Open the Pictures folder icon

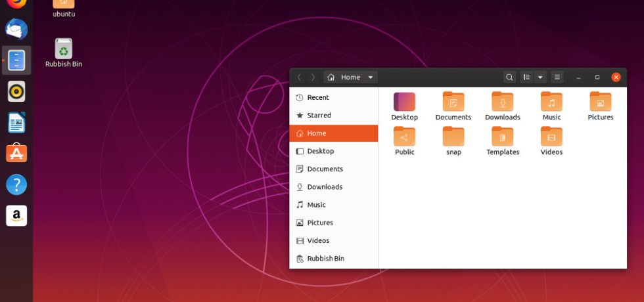(x=600, y=102)
